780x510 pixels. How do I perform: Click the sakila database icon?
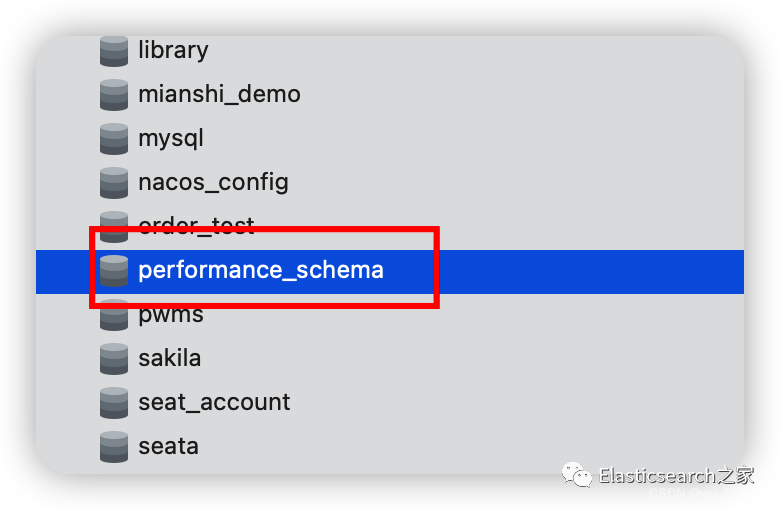pos(114,358)
